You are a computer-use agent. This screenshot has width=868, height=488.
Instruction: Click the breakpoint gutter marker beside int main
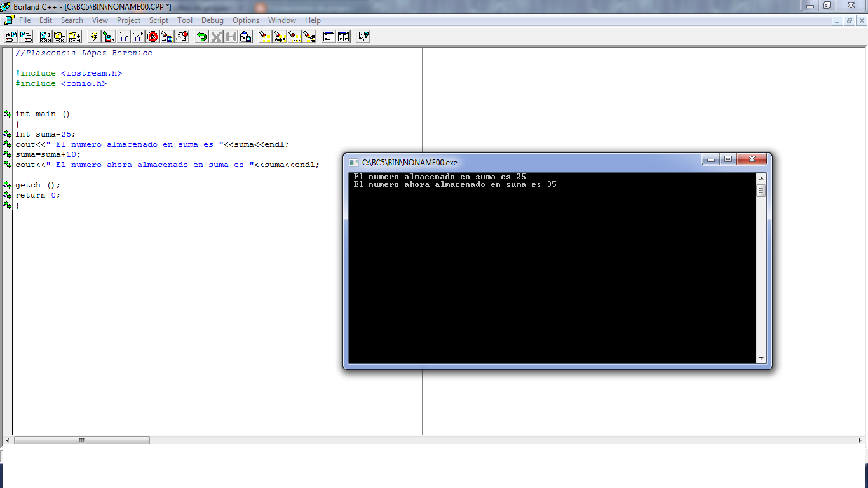tap(6, 114)
